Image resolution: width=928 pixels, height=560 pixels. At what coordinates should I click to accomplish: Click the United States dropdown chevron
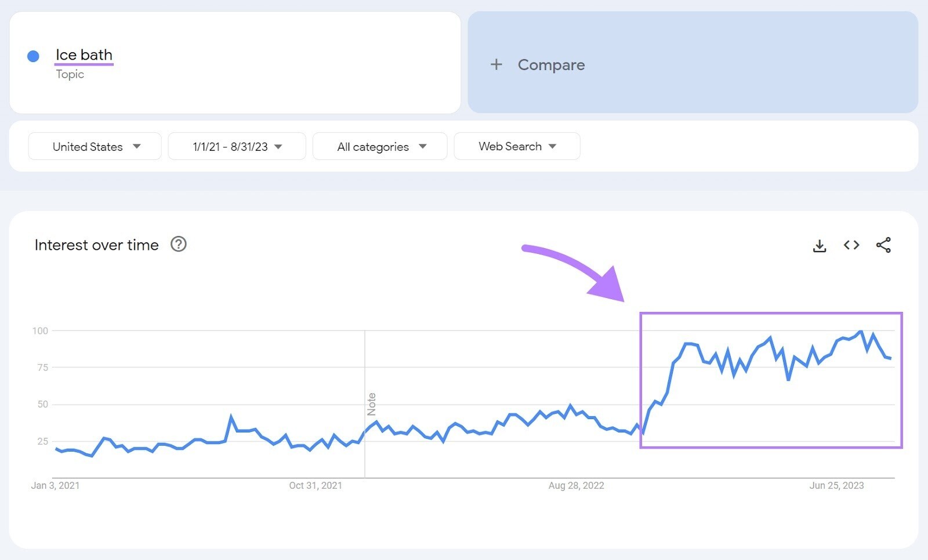click(x=137, y=147)
